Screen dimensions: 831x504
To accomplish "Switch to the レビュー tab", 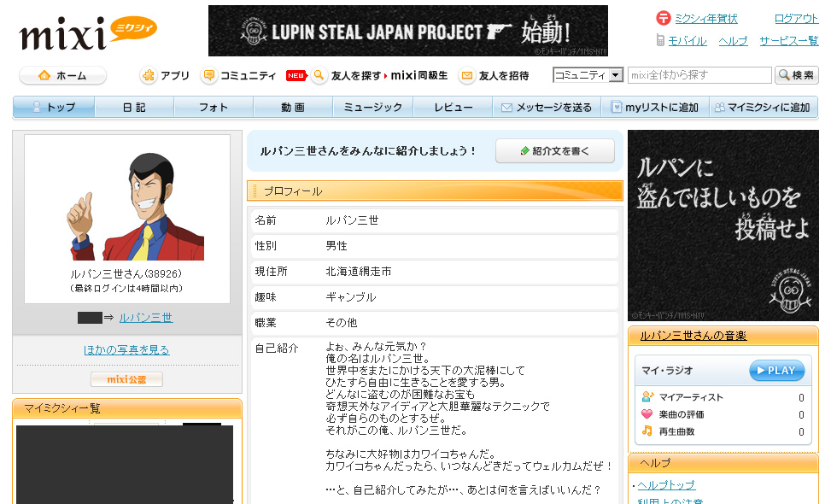I will tap(454, 107).
